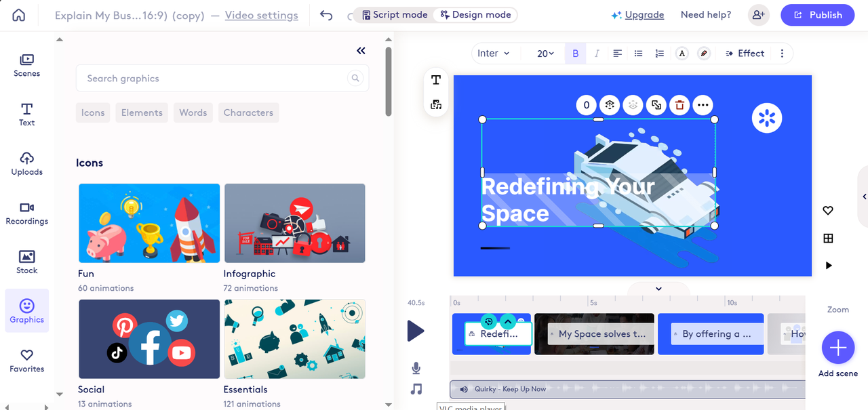Open Video settings link
The height and width of the screenshot is (410, 868).
tap(261, 15)
